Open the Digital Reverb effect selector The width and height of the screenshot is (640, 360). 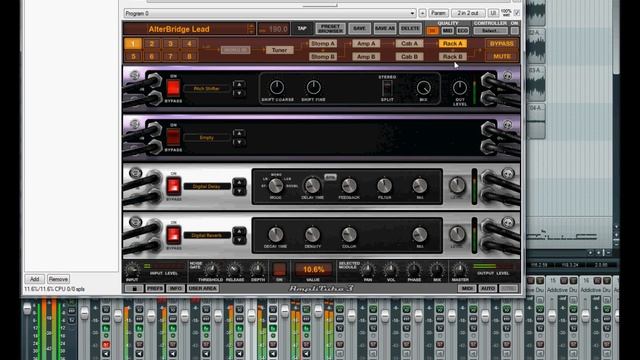(207, 235)
